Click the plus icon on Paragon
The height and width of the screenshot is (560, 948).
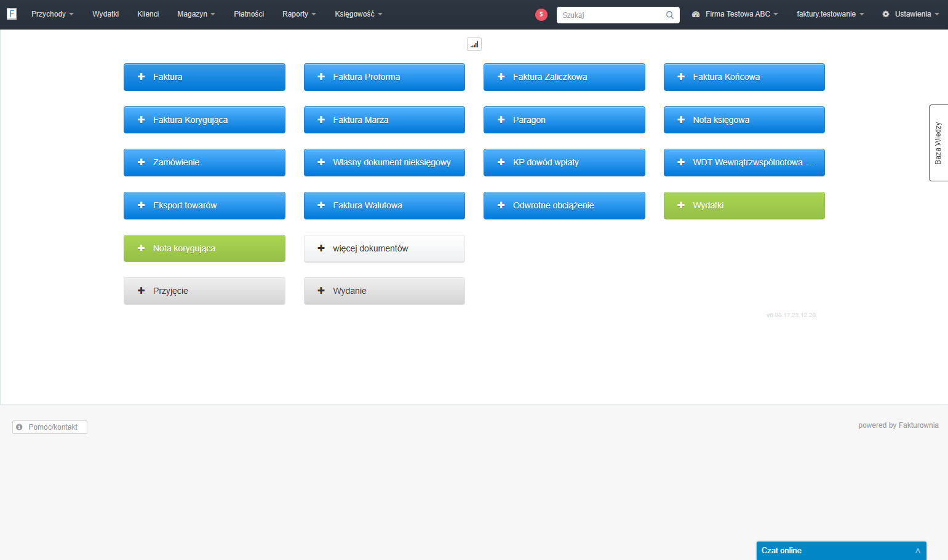coord(501,120)
